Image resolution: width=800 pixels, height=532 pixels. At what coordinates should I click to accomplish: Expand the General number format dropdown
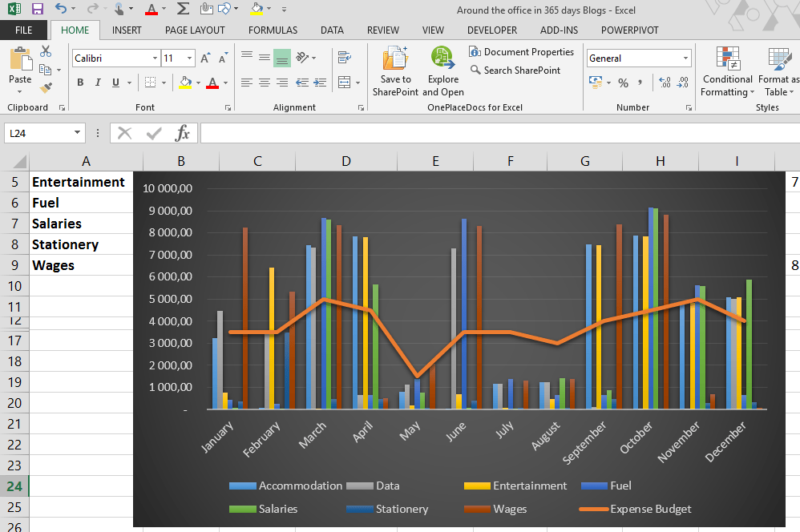tap(685, 58)
